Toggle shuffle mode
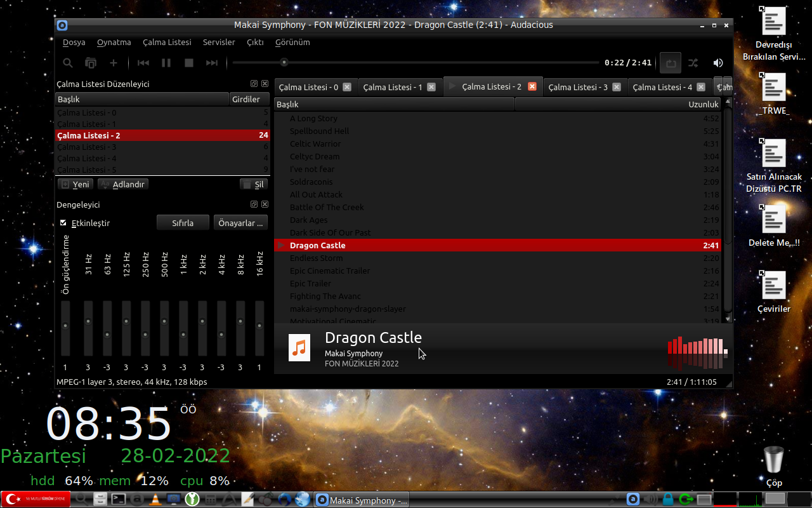The width and height of the screenshot is (812, 508). coord(693,63)
